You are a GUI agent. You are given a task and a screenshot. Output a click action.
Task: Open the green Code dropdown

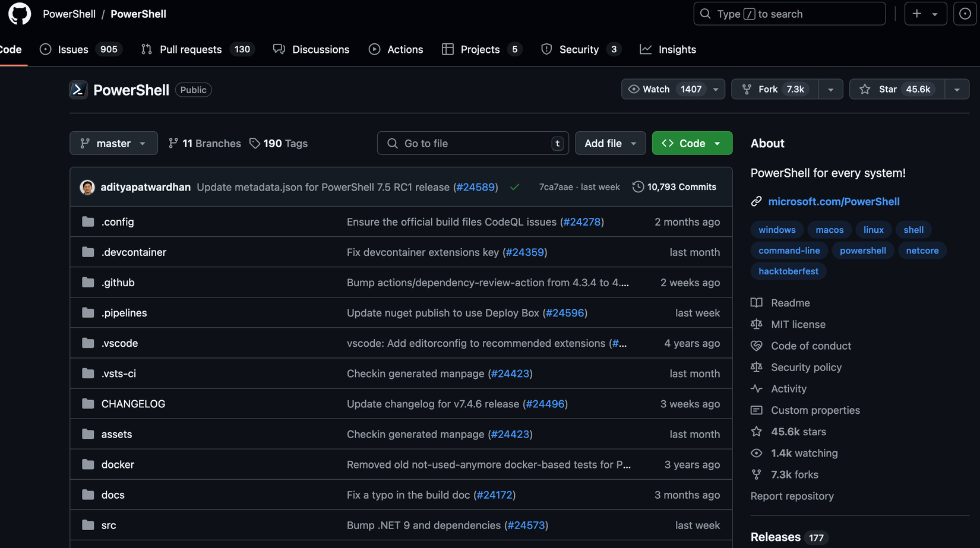[692, 143]
